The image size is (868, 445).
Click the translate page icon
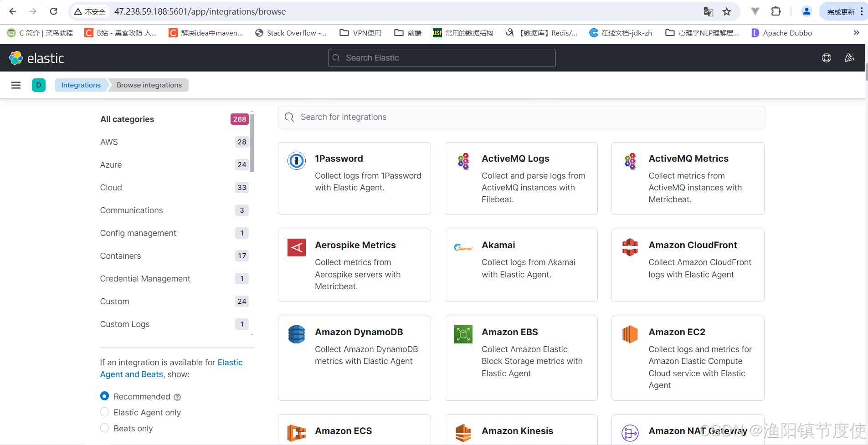coord(708,11)
